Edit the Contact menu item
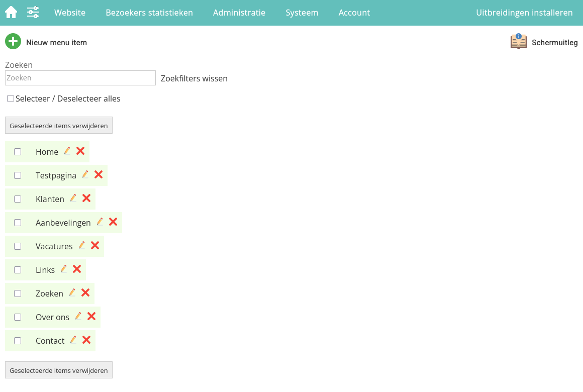 coord(73,340)
